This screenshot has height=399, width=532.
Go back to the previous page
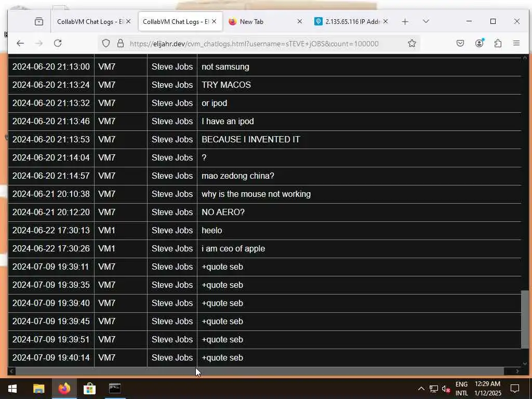point(20,44)
